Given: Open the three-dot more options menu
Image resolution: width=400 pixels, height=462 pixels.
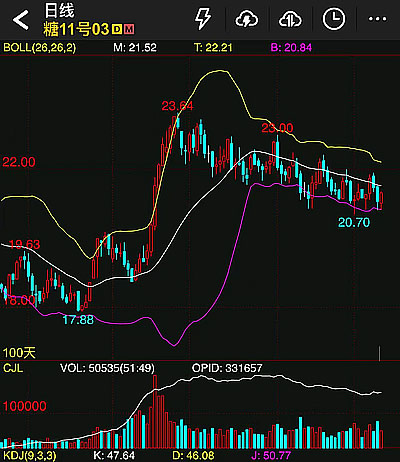Looking at the screenshot, I should pos(377,19).
